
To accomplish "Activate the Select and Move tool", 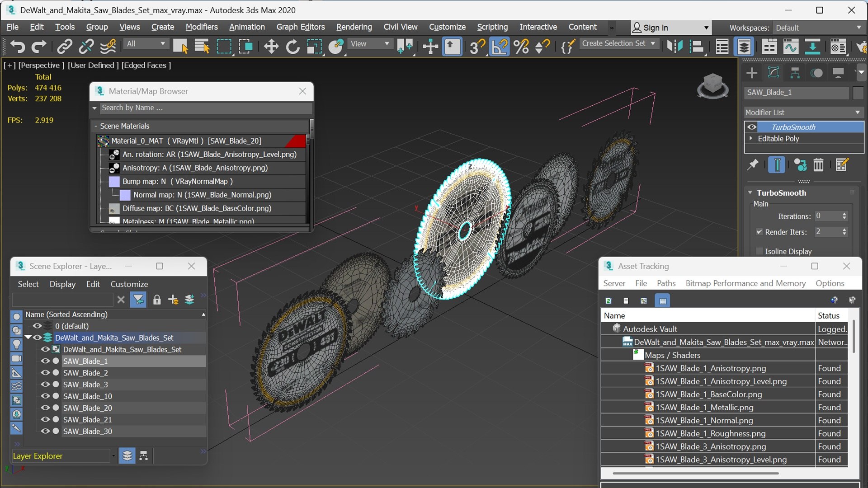I will coord(271,46).
